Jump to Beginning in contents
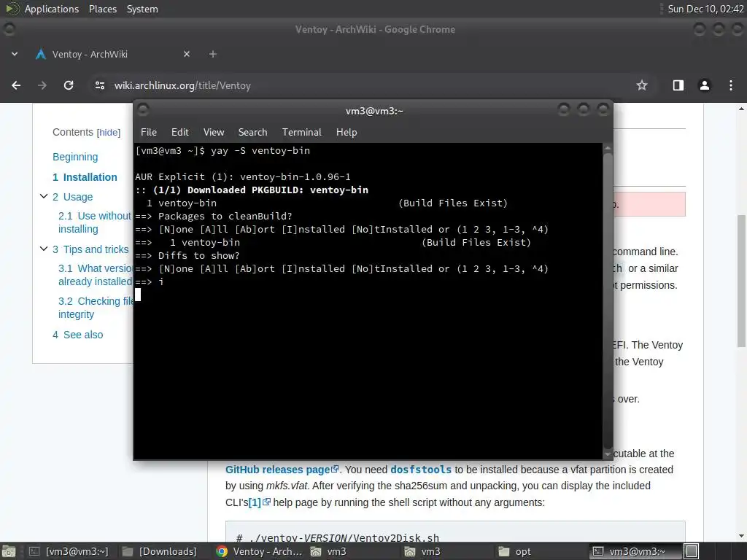This screenshot has height=560, width=747. tap(75, 157)
